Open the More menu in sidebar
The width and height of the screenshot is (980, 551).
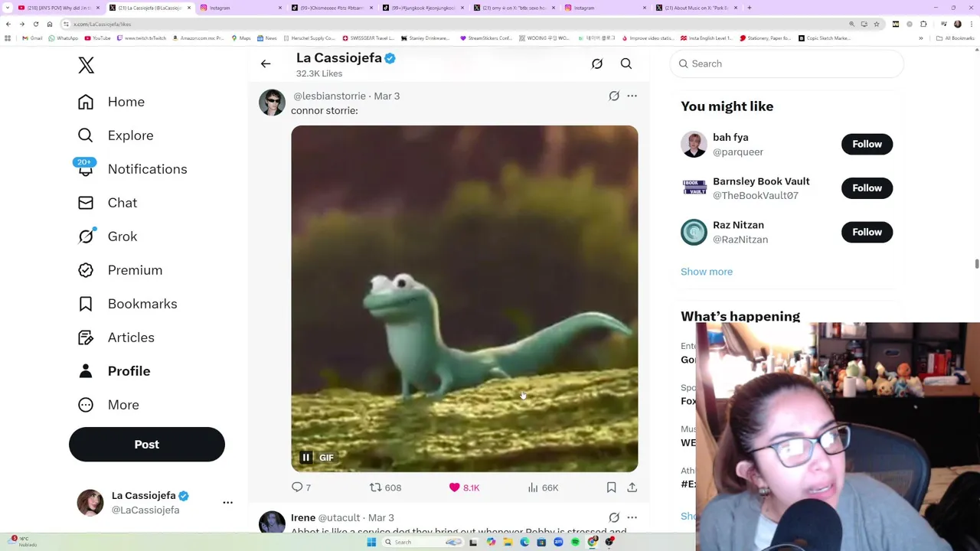pyautogui.click(x=108, y=405)
